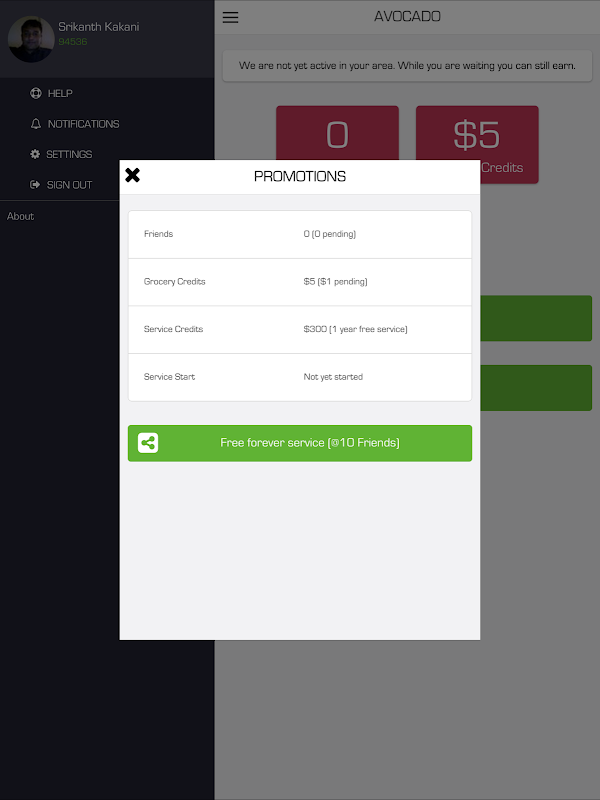Open the About link in sidebar
Viewport: 600px width, 800px height.
point(20,216)
